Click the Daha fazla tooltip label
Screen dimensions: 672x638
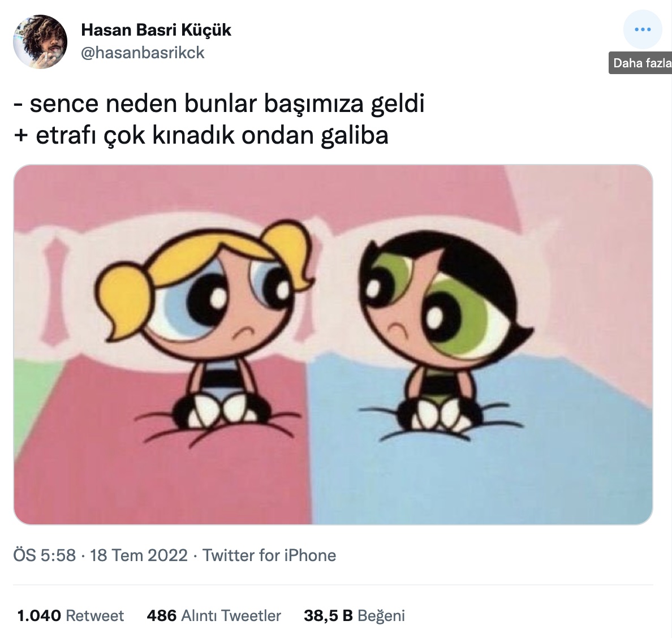641,63
